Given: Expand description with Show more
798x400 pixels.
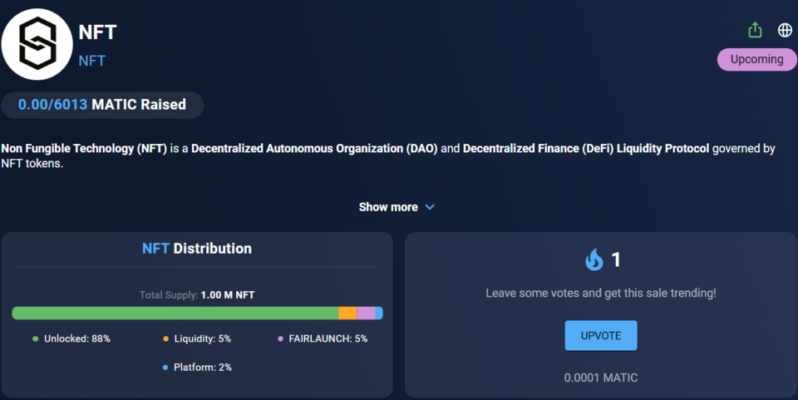Looking at the screenshot, I should pos(388,207).
